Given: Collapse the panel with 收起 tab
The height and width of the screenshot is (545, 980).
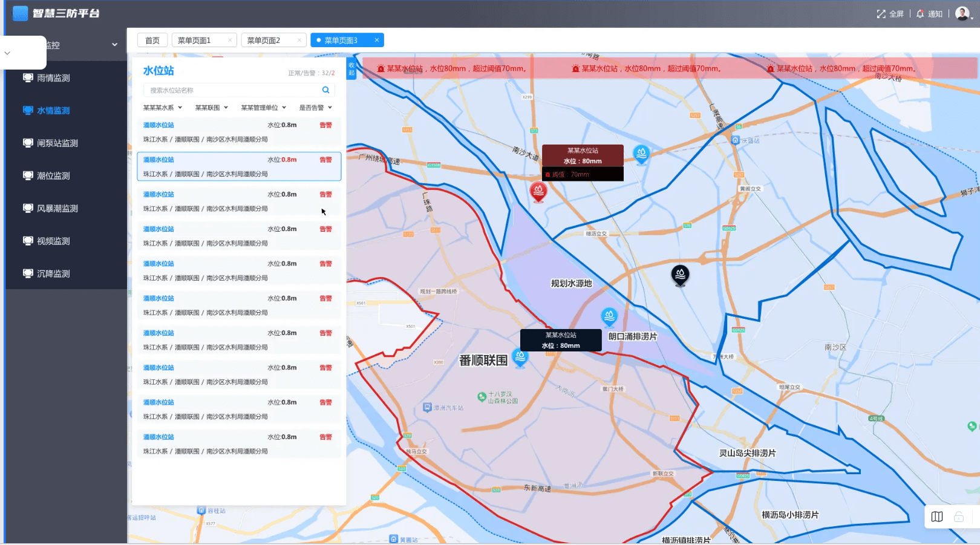Looking at the screenshot, I should (x=351, y=69).
